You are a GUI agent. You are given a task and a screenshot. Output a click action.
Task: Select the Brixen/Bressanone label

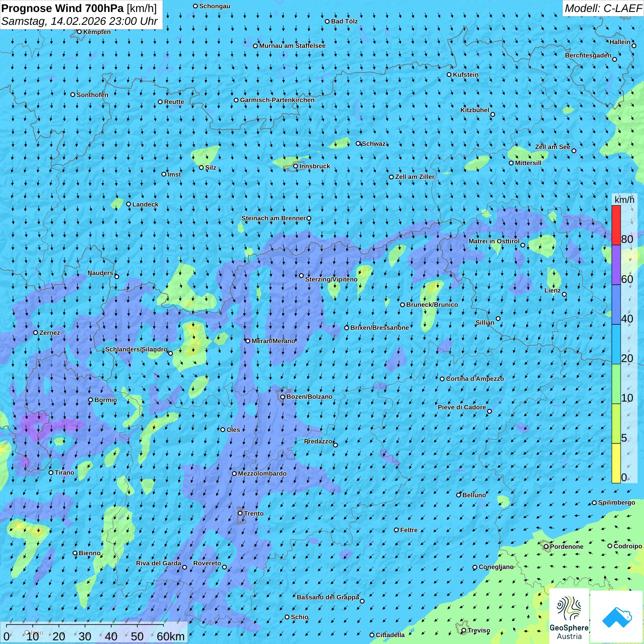pyautogui.click(x=379, y=328)
